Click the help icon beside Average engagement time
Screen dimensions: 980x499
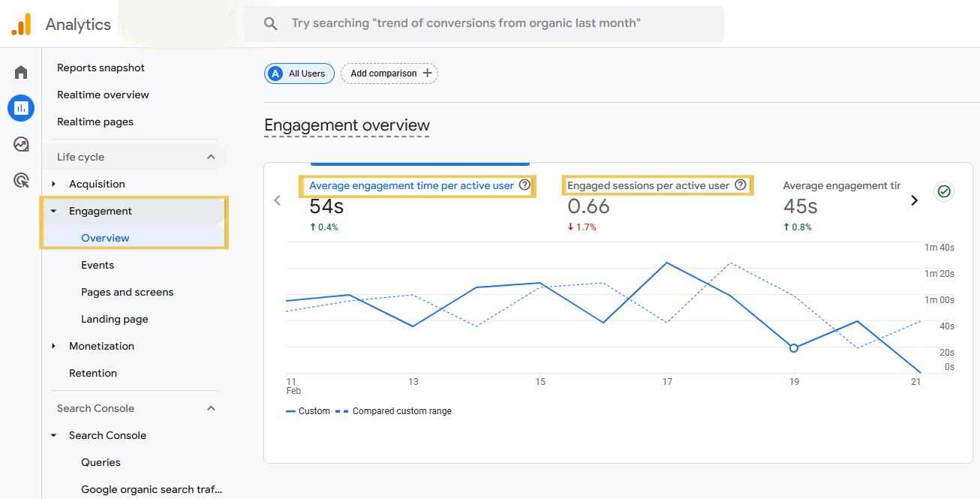(525, 185)
